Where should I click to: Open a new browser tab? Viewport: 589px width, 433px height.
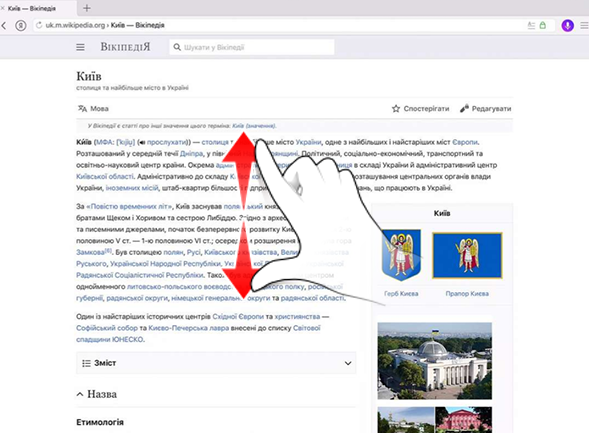[86, 8]
